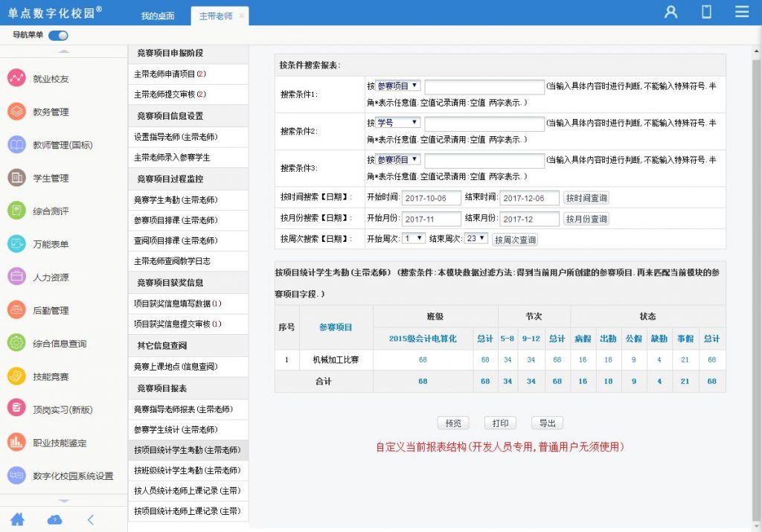This screenshot has height=532, width=762.
Task: Open 竞赛上课地点(信息查阅) menu item
Action: tap(188, 366)
